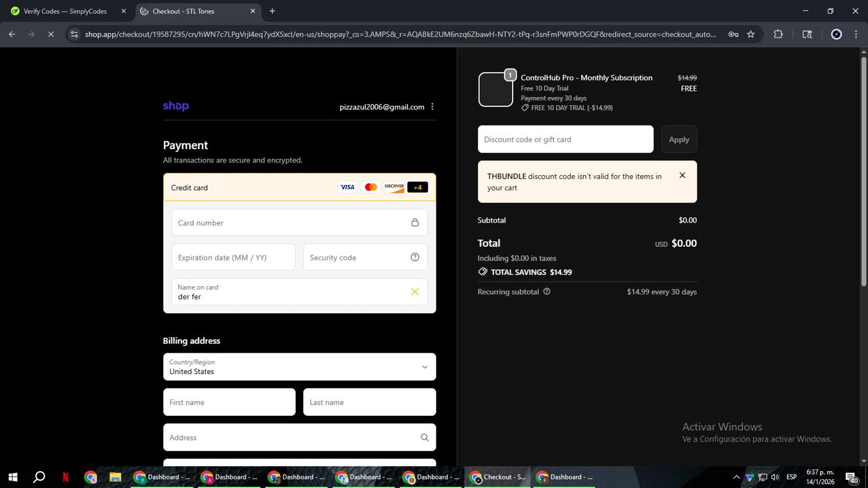868x488 pixels.
Task: Open the Chrome profile icon
Action: point(836,34)
